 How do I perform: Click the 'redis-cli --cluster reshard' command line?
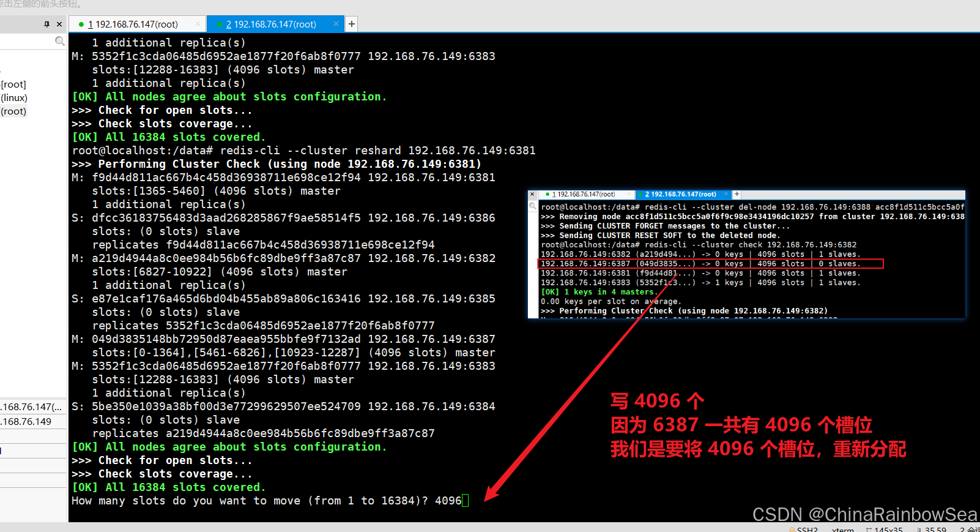click(303, 151)
